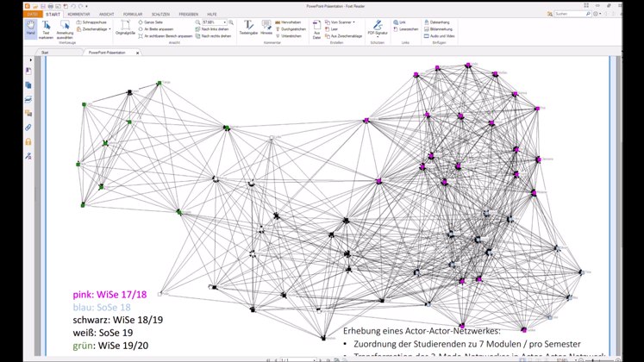Open the KOMMENTAR ribbon tab
Screen dimensions: 644x362
(x=78, y=15)
